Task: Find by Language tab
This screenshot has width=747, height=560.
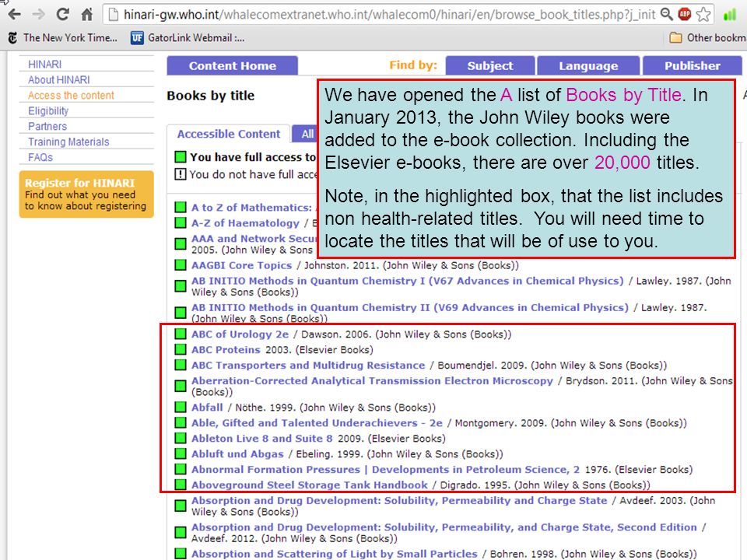Action: (x=588, y=65)
